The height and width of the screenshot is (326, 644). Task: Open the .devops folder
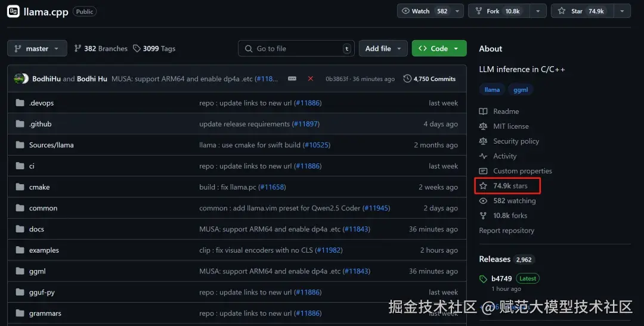point(42,103)
